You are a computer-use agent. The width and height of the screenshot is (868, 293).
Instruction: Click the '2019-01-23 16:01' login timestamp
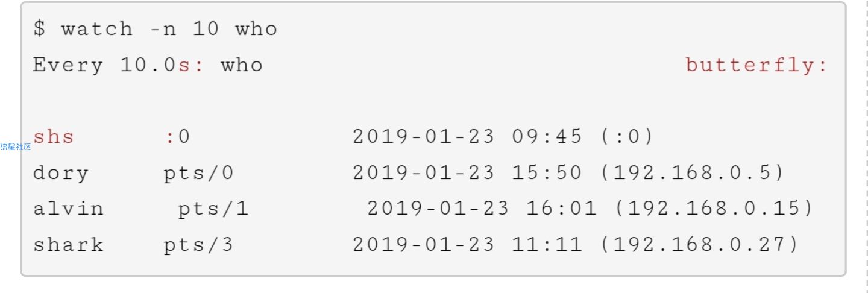click(482, 209)
